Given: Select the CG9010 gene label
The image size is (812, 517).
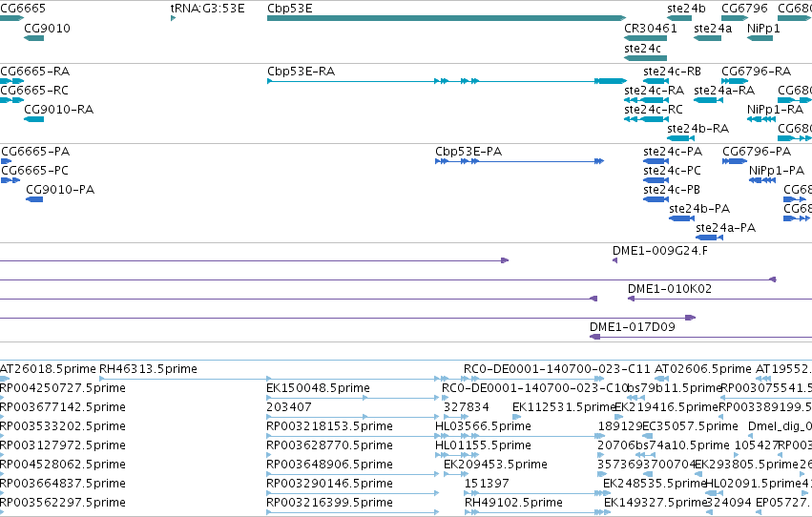Looking at the screenshot, I should pos(47,28).
